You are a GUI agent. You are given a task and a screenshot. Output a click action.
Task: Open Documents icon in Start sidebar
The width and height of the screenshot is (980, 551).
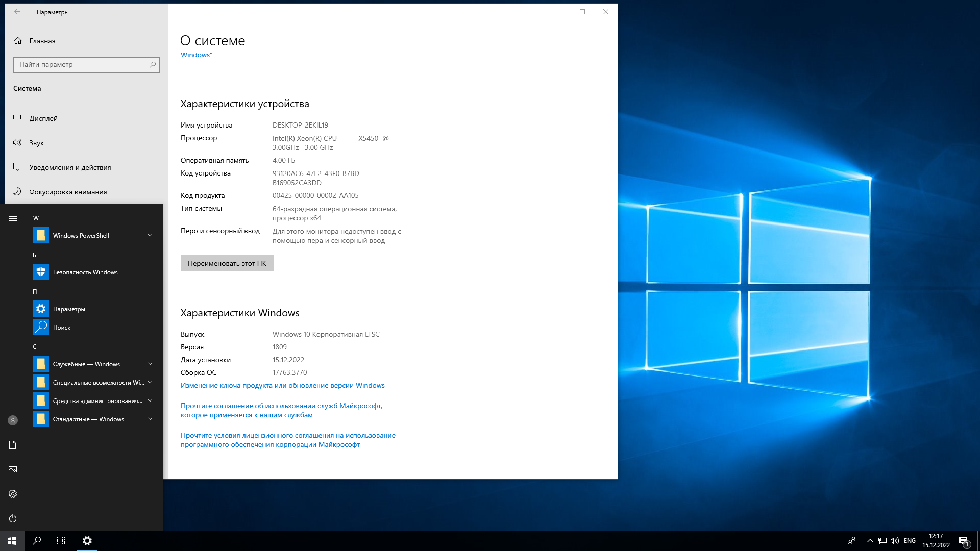click(x=13, y=445)
